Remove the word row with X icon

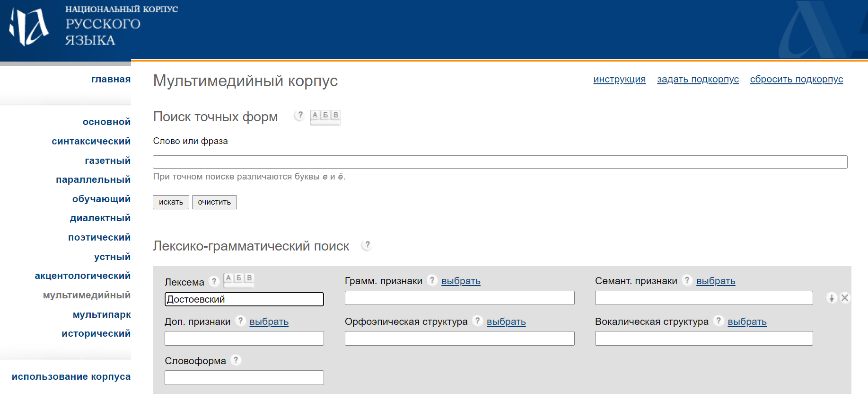click(x=845, y=298)
